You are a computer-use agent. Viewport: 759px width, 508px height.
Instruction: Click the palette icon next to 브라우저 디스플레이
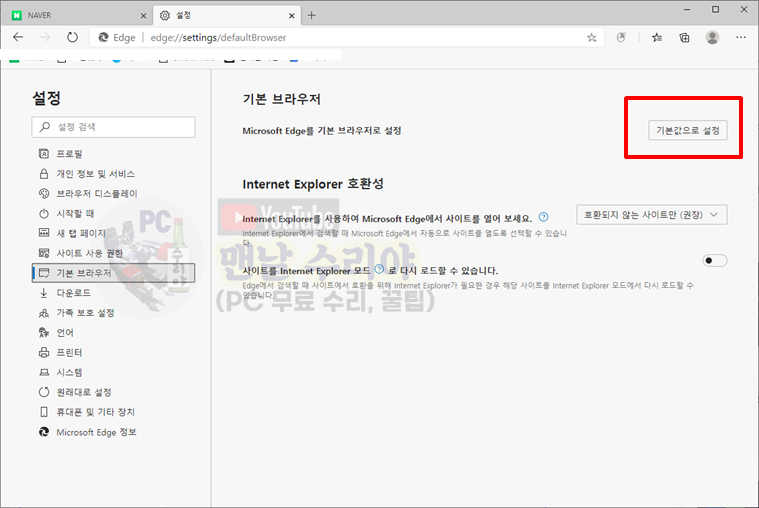coord(44,193)
